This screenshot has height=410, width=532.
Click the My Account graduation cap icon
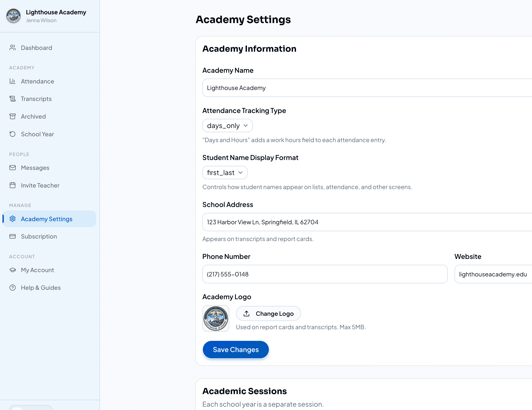(x=12, y=270)
